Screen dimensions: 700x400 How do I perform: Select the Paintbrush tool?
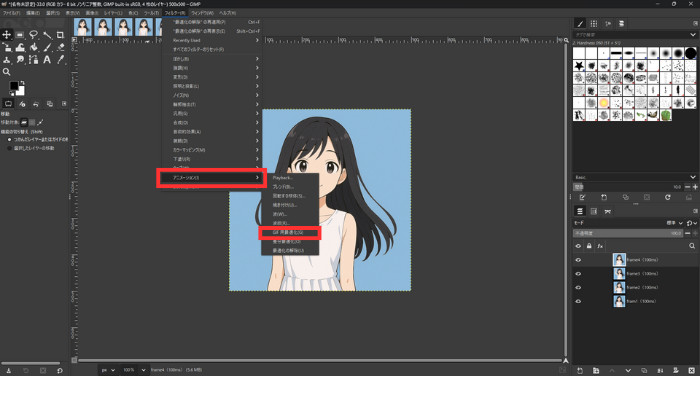47,47
